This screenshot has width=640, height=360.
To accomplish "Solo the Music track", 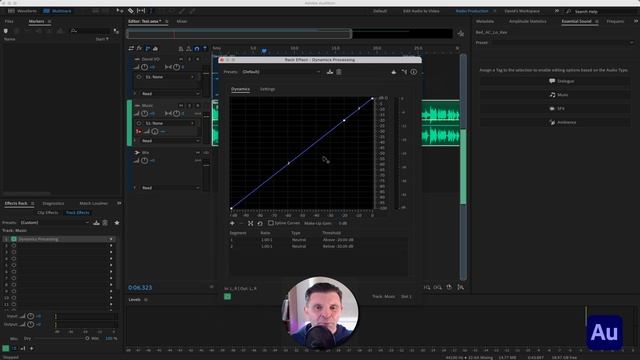I will click(x=189, y=106).
